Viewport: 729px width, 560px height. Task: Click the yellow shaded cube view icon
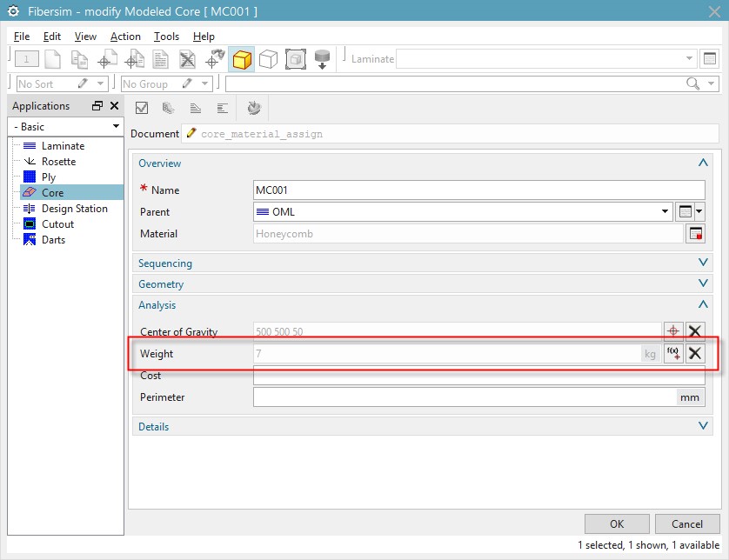[x=242, y=59]
